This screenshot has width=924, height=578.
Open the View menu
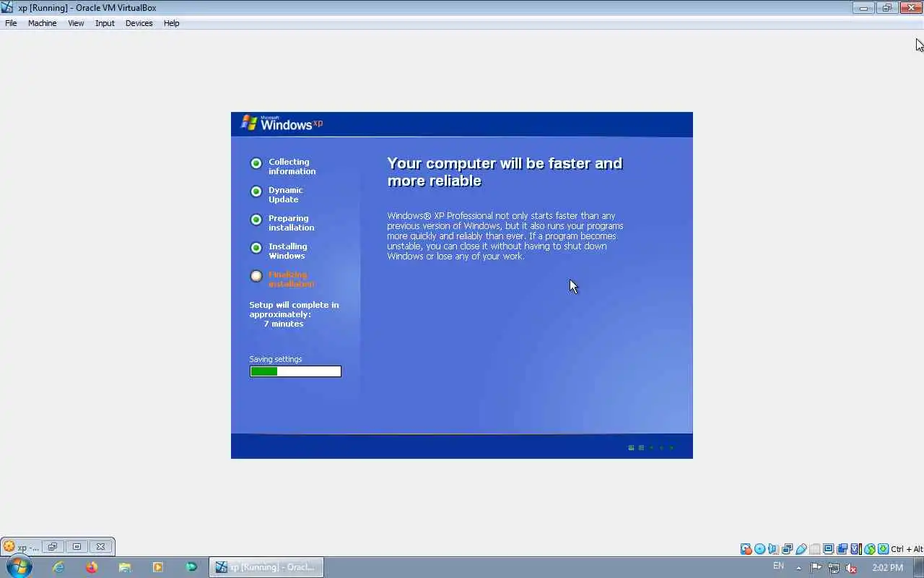click(76, 23)
